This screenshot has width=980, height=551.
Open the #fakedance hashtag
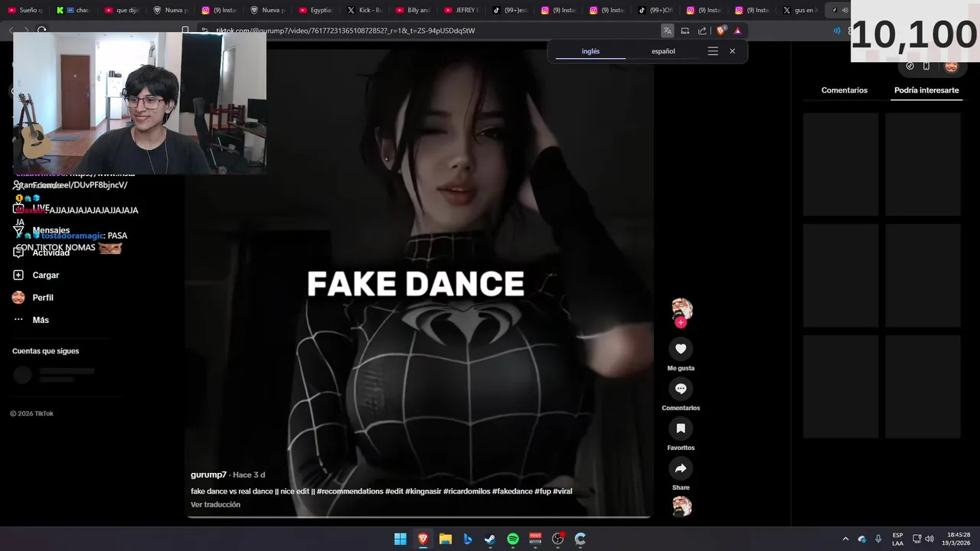tap(512, 491)
